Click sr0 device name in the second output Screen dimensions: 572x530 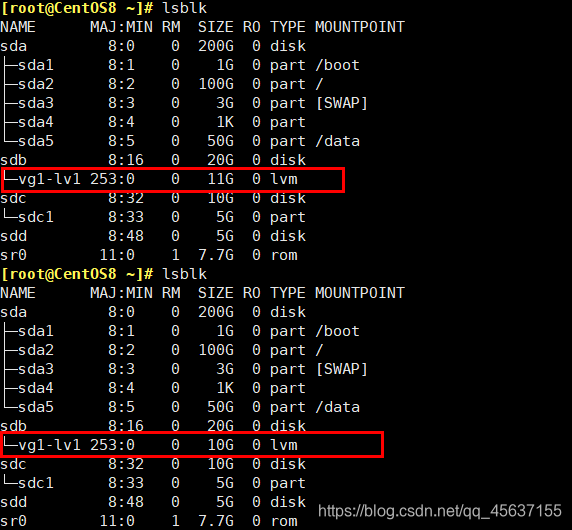[x=13, y=521]
